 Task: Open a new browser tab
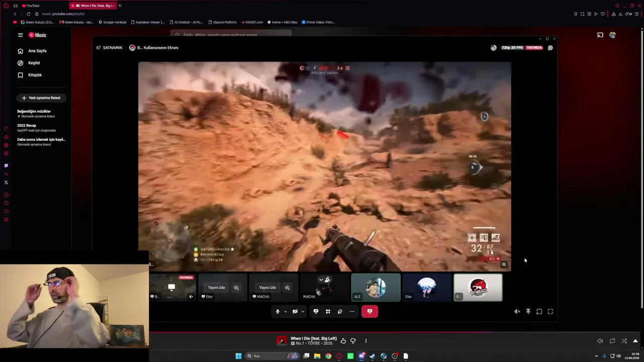pos(120,6)
